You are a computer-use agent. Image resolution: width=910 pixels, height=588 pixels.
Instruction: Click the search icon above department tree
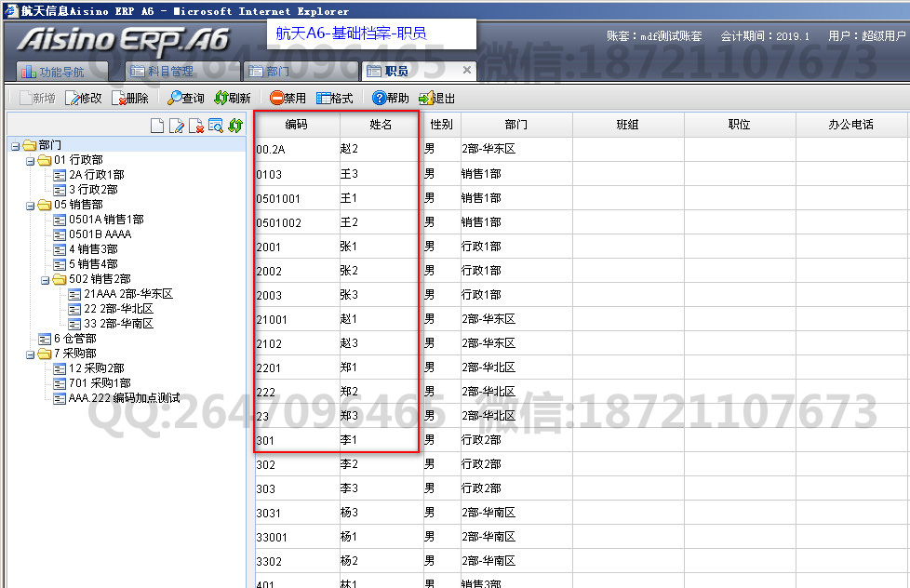coord(216,127)
